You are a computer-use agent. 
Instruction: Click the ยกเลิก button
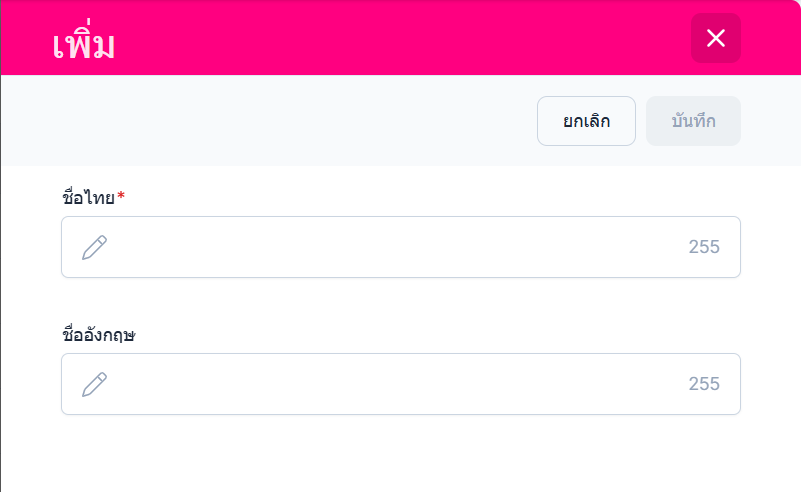[586, 121]
